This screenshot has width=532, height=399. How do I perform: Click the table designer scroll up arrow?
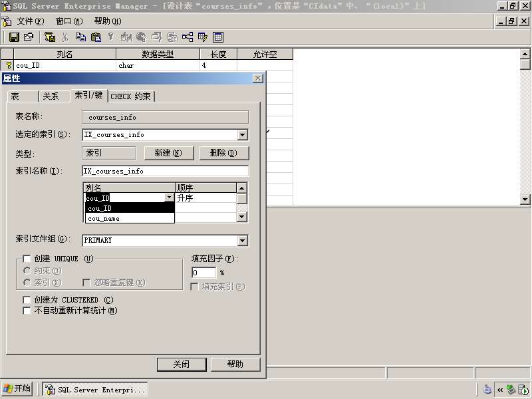525,54
